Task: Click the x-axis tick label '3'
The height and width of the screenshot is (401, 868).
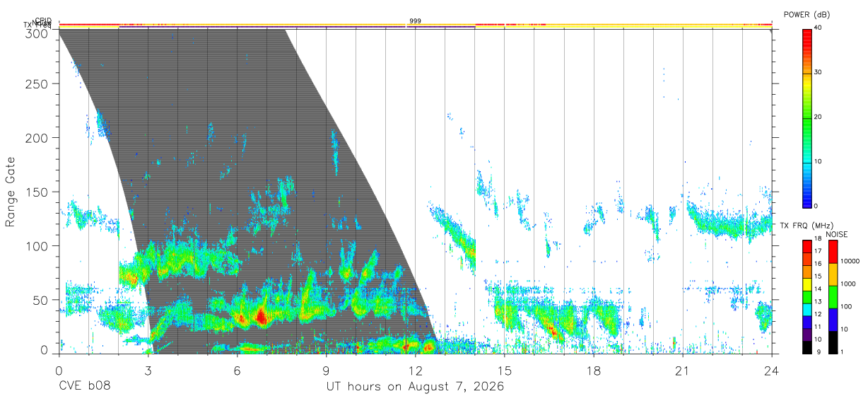Action: [148, 370]
